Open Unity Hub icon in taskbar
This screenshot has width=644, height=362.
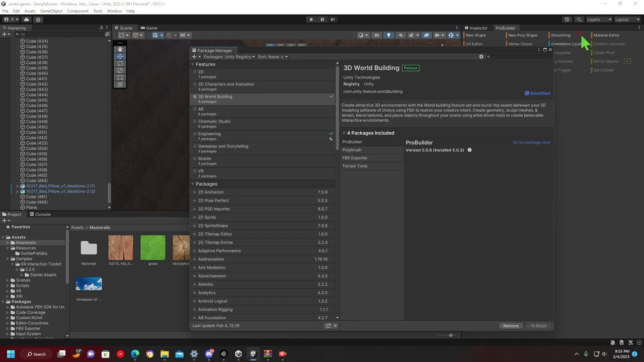tap(238, 354)
